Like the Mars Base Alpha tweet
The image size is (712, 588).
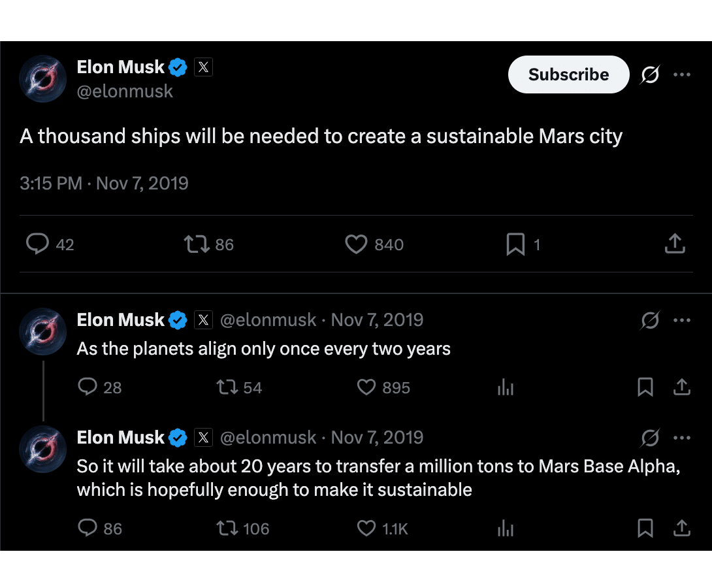366,529
